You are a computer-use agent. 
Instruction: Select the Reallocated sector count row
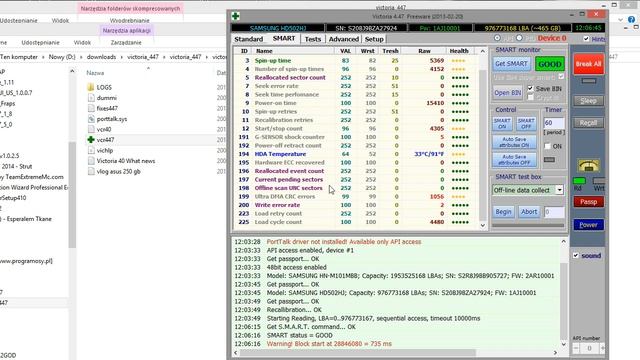[x=356, y=78]
